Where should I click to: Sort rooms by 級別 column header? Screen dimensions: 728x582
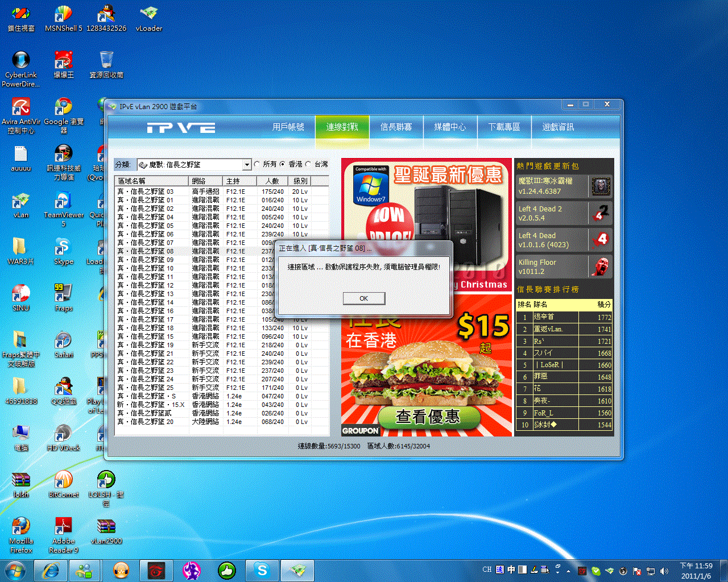pyautogui.click(x=300, y=181)
